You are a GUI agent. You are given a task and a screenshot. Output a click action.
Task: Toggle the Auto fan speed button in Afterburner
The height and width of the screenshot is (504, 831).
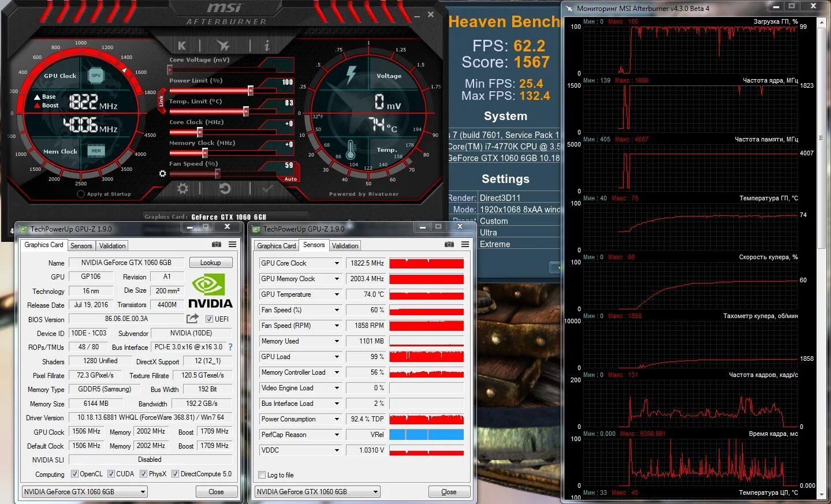[x=290, y=179]
